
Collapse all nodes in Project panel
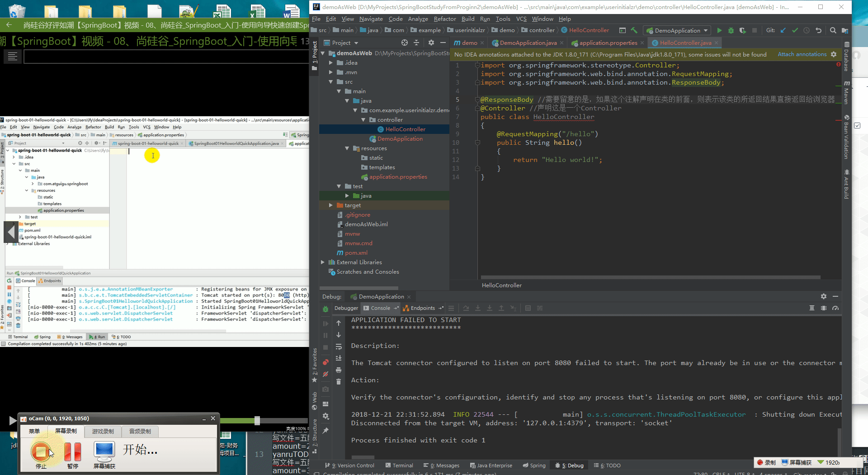coord(416,43)
